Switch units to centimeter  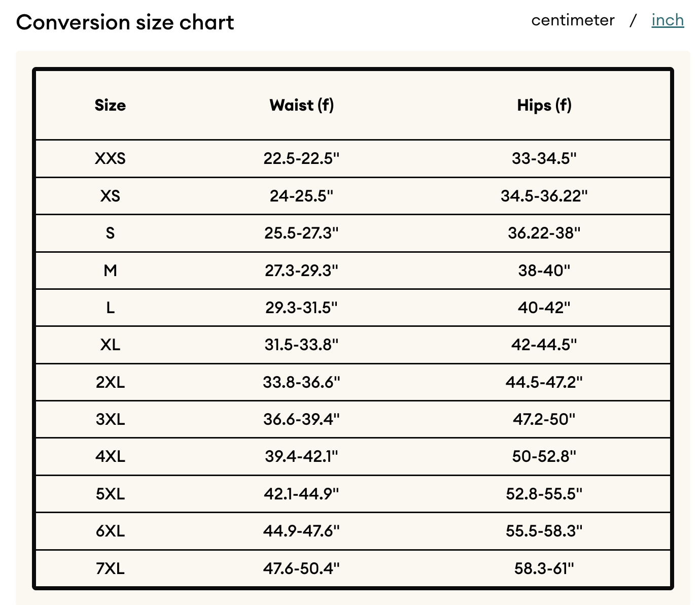pyautogui.click(x=573, y=20)
